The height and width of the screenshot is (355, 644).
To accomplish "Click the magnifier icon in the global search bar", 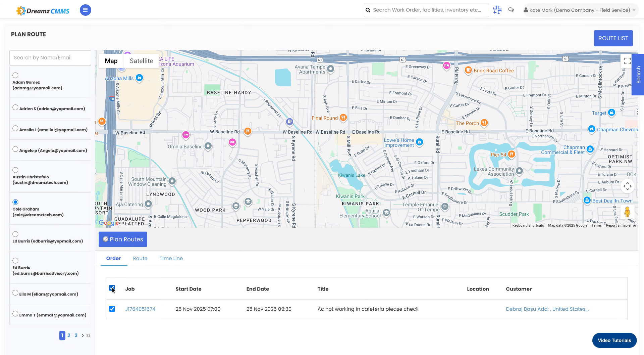I will [x=368, y=10].
